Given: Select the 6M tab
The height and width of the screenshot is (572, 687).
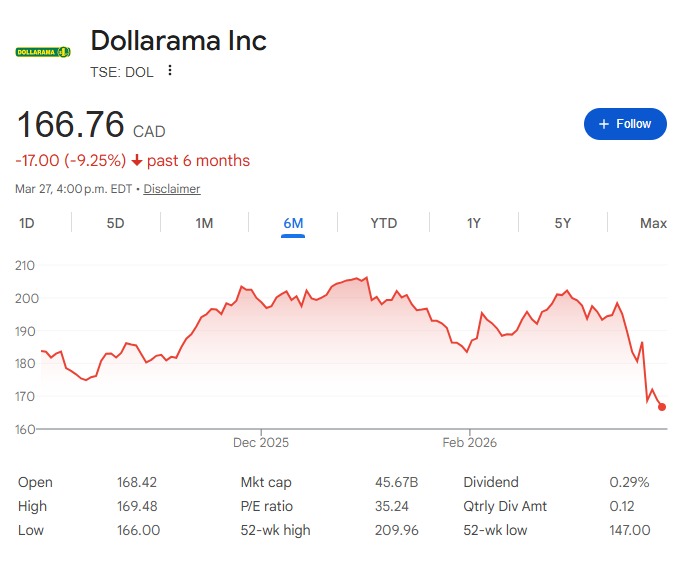Looking at the screenshot, I should 293,223.
